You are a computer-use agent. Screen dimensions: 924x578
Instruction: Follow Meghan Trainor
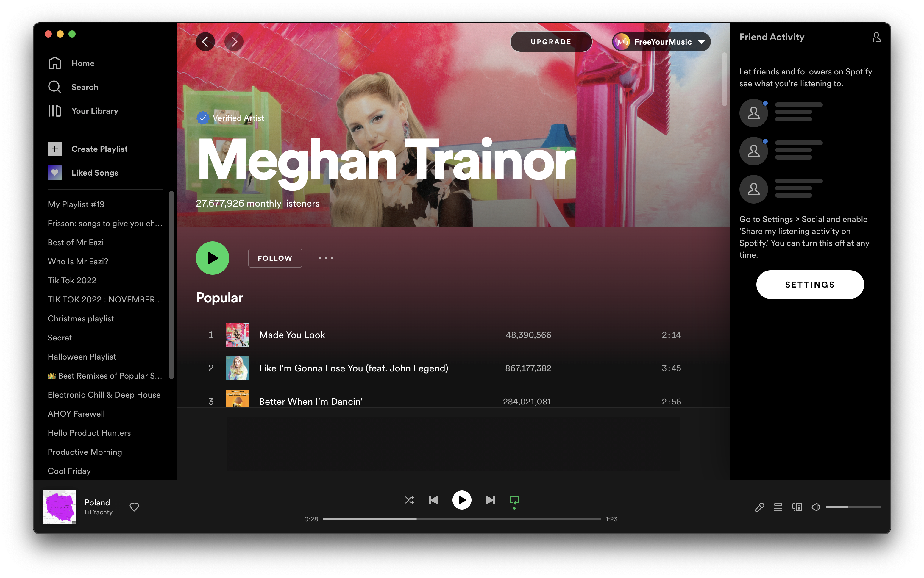[x=275, y=258]
